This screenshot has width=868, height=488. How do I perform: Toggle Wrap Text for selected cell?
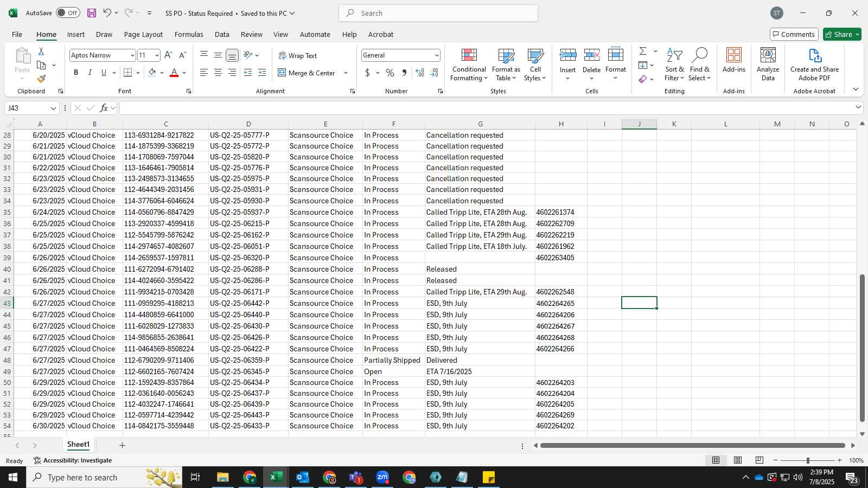tap(297, 55)
